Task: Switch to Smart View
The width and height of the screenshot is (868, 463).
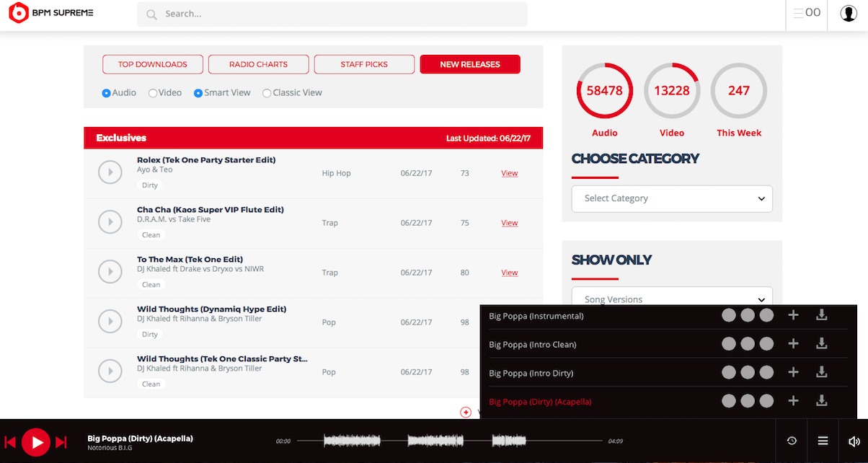Action: point(198,93)
